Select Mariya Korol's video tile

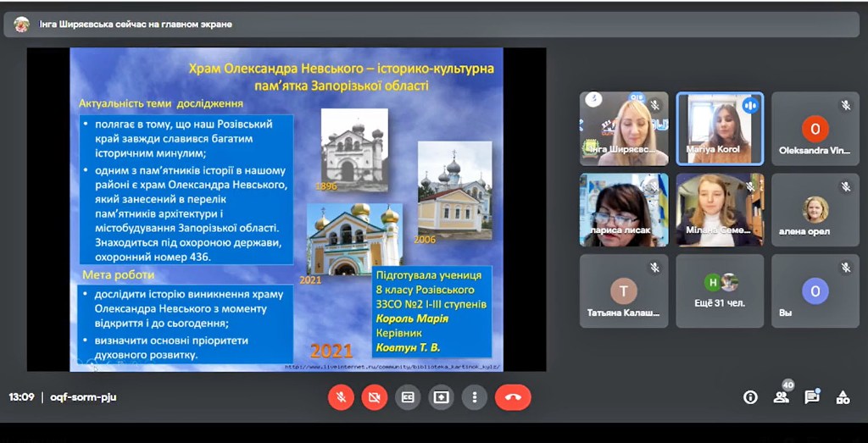pos(720,128)
